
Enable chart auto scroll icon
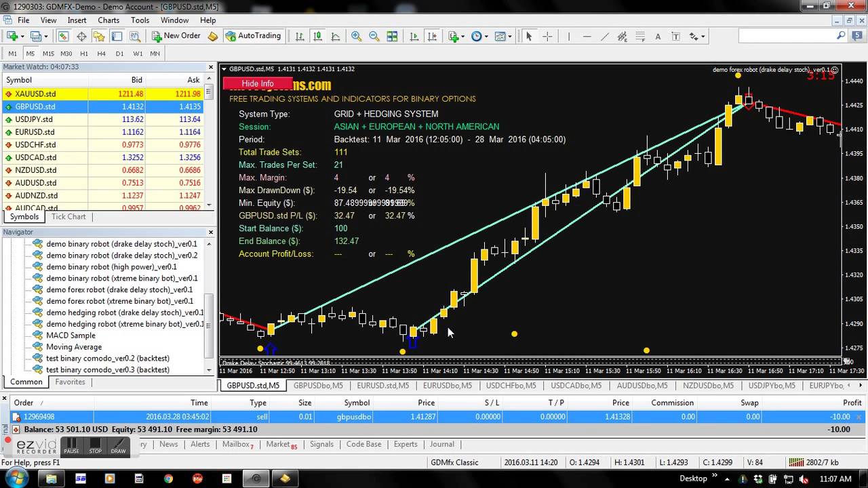[x=414, y=36]
